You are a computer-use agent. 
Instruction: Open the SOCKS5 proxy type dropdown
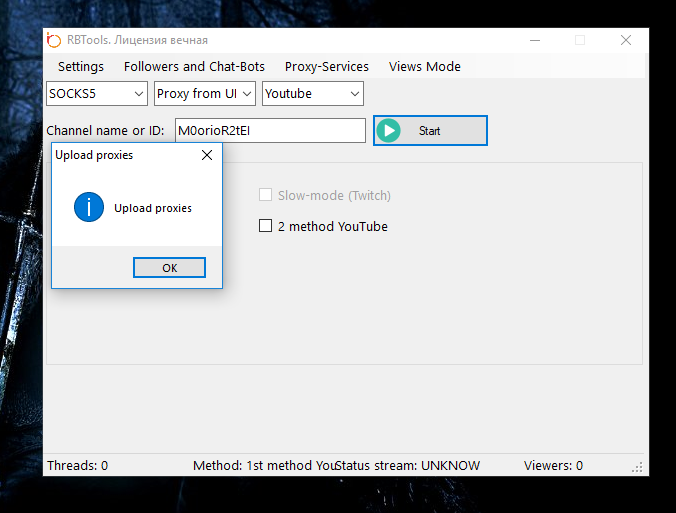[x=97, y=94]
